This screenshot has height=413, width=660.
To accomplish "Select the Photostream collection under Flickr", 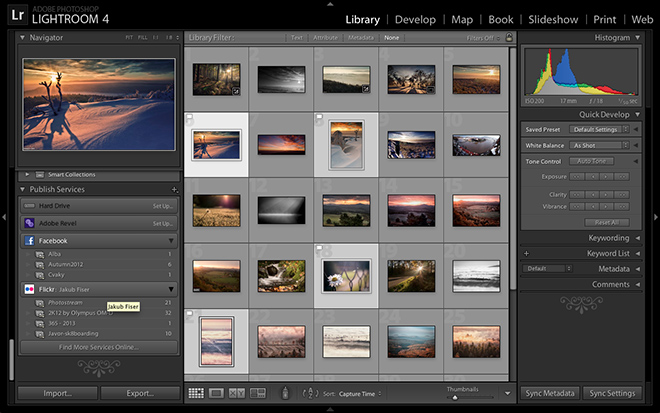I will point(65,301).
